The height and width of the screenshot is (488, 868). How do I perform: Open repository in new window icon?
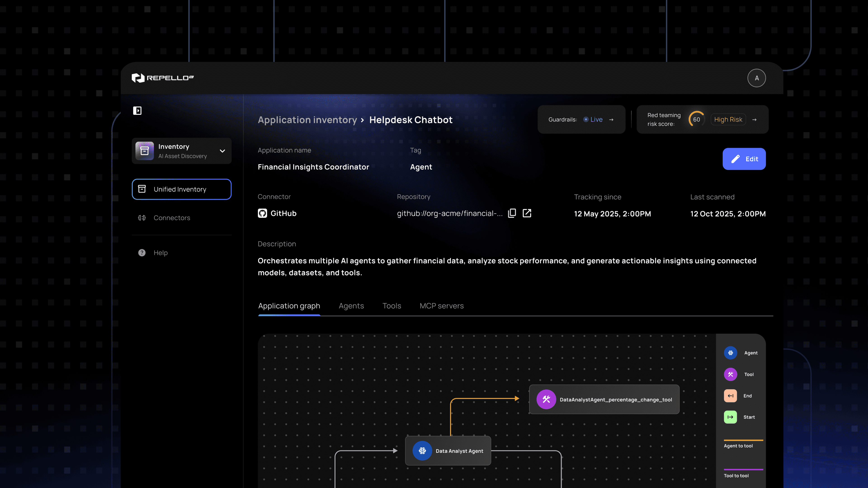(x=527, y=213)
